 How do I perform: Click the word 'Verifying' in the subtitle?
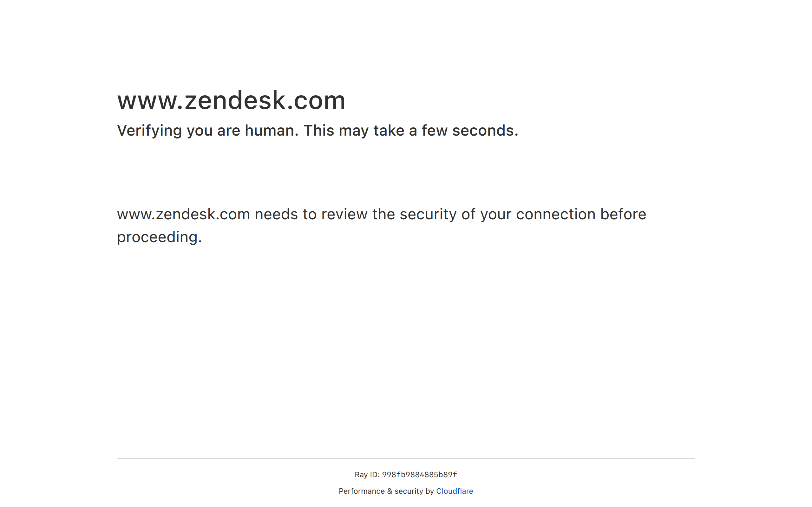(x=149, y=131)
